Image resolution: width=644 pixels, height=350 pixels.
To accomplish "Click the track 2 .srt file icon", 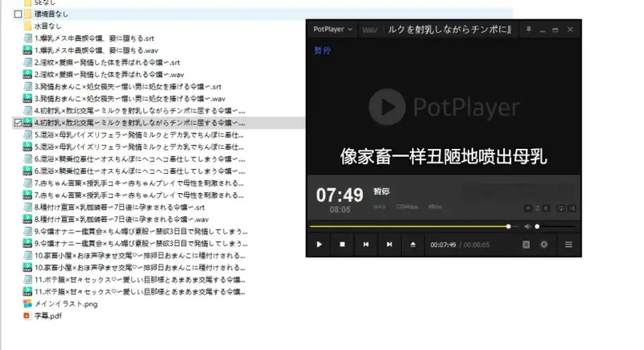I will [28, 62].
